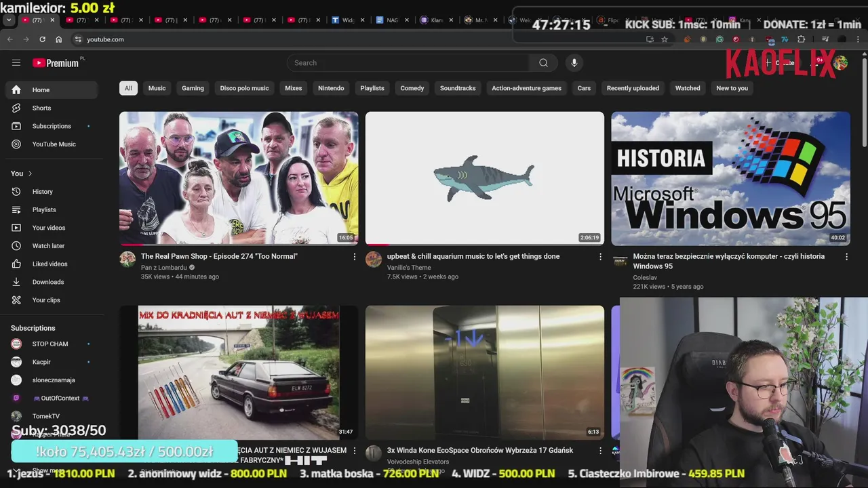
Task: Open options for Winda Kone video
Action: 600,451
